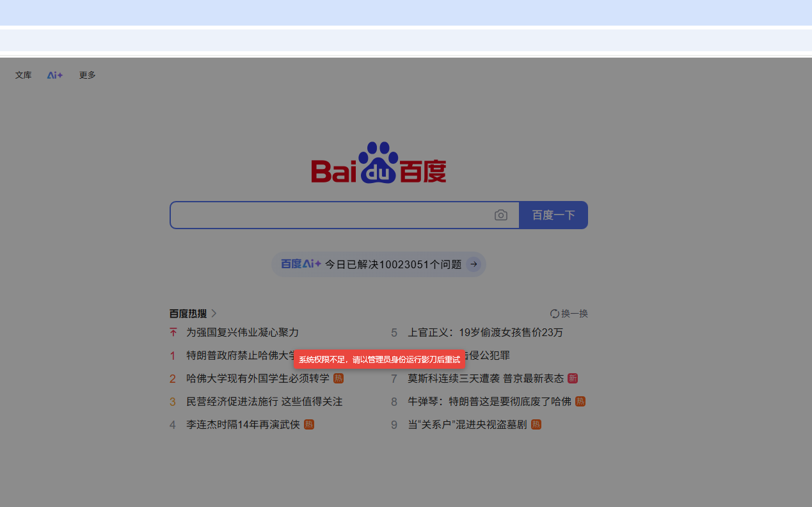812x507 pixels.
Task: Click the 热 badge next to 哈佛大学现有外国学生必须转学
Action: click(x=338, y=378)
